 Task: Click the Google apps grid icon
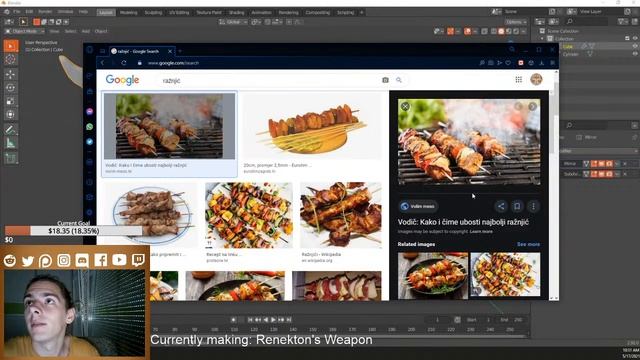click(518, 80)
